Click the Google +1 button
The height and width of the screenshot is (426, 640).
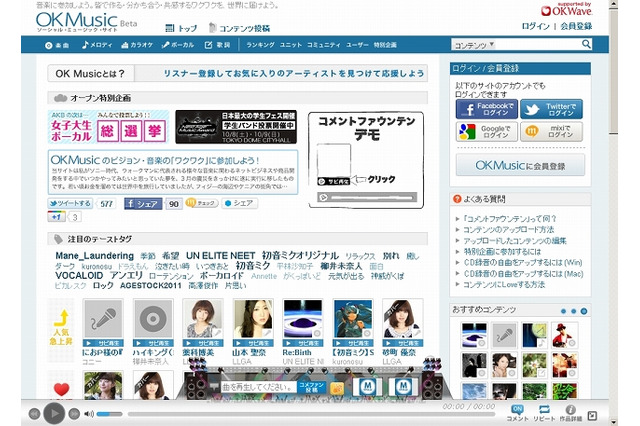(56, 217)
